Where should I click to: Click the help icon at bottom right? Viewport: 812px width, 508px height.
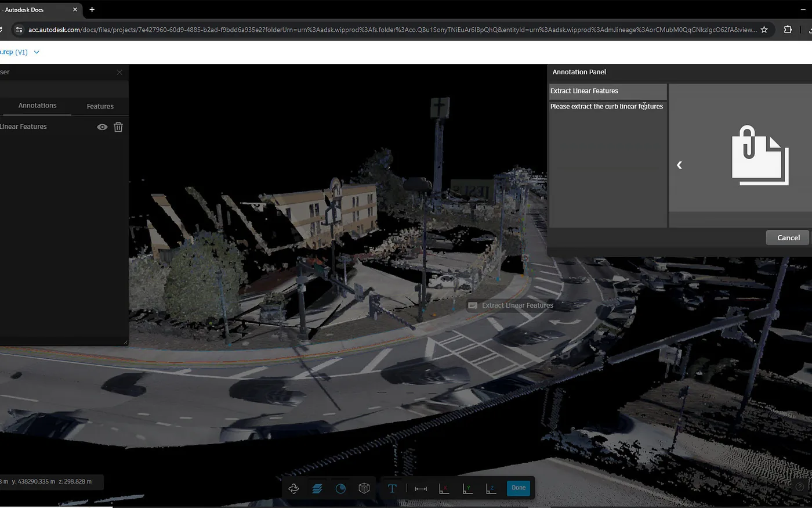[800, 486]
